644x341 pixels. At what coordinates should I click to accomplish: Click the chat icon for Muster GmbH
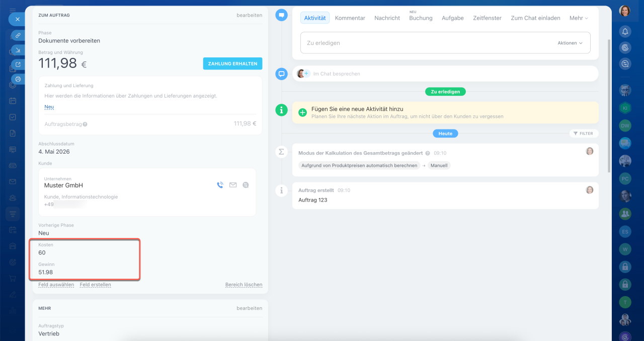246,185
